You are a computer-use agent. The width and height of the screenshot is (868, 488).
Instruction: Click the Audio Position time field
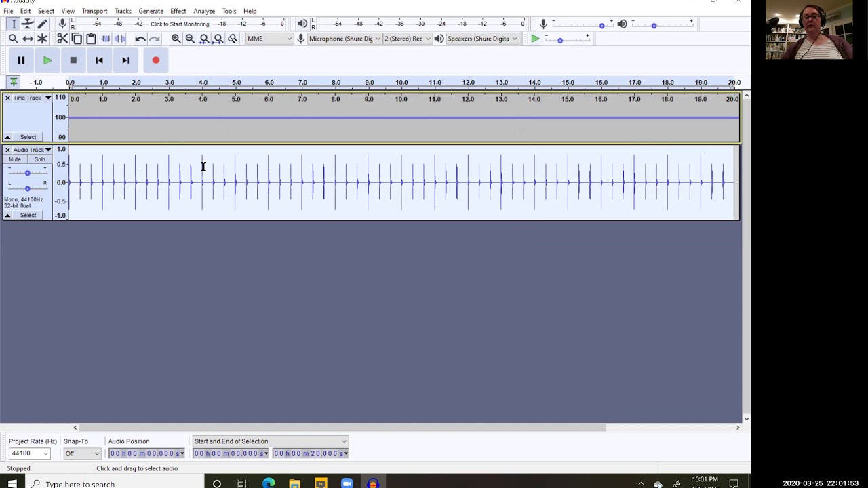146,453
